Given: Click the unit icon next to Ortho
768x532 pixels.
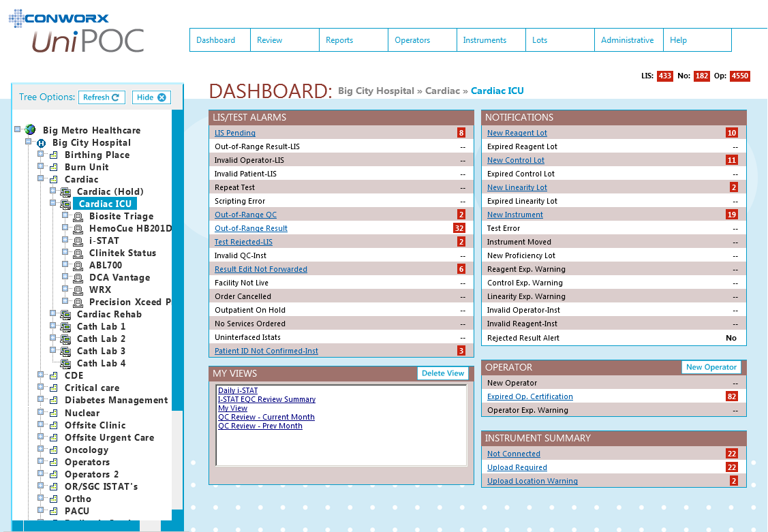Looking at the screenshot, I should click(53, 499).
